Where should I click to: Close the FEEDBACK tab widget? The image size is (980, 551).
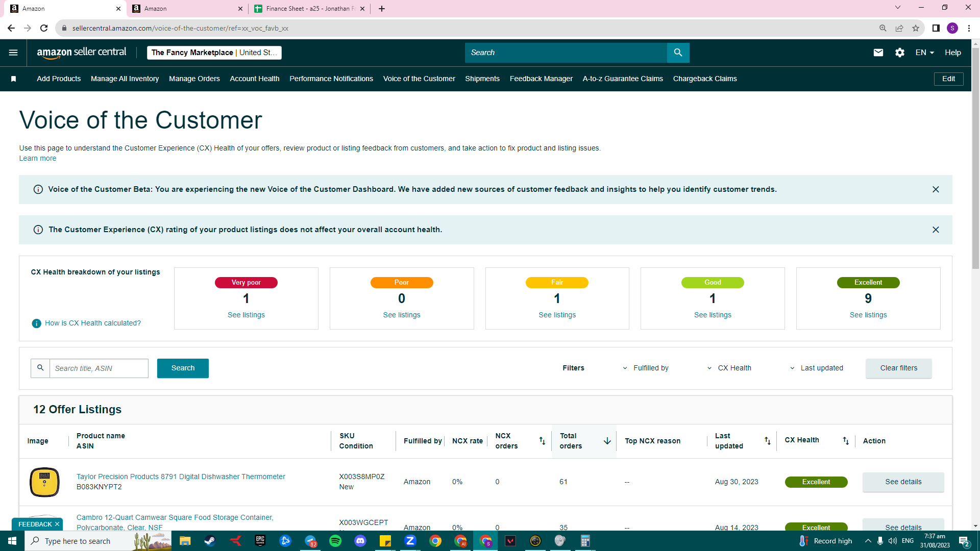click(57, 524)
